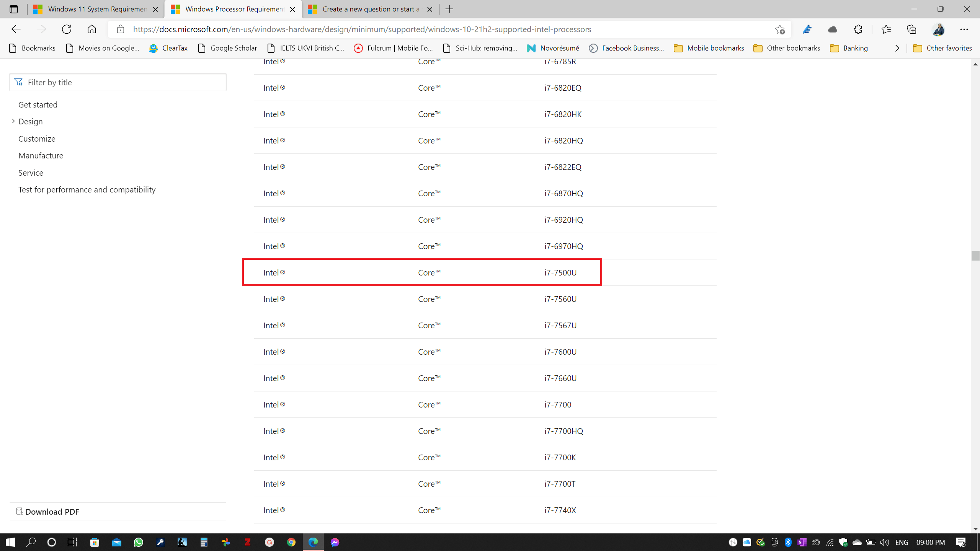Add page to favorites star icon
This screenshot has height=551, width=980.
pyautogui.click(x=780, y=29)
